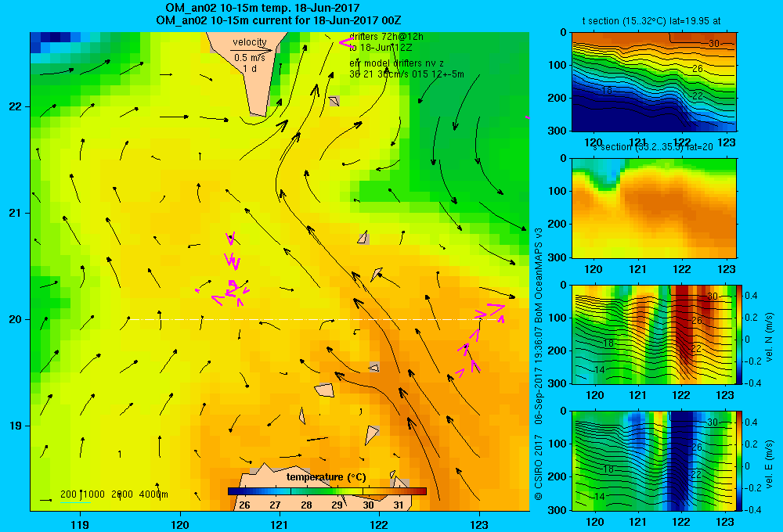This screenshot has width=783, height=532.
Task: Click the 'vel. N (m/s)' colorbar
Action: click(x=739, y=334)
